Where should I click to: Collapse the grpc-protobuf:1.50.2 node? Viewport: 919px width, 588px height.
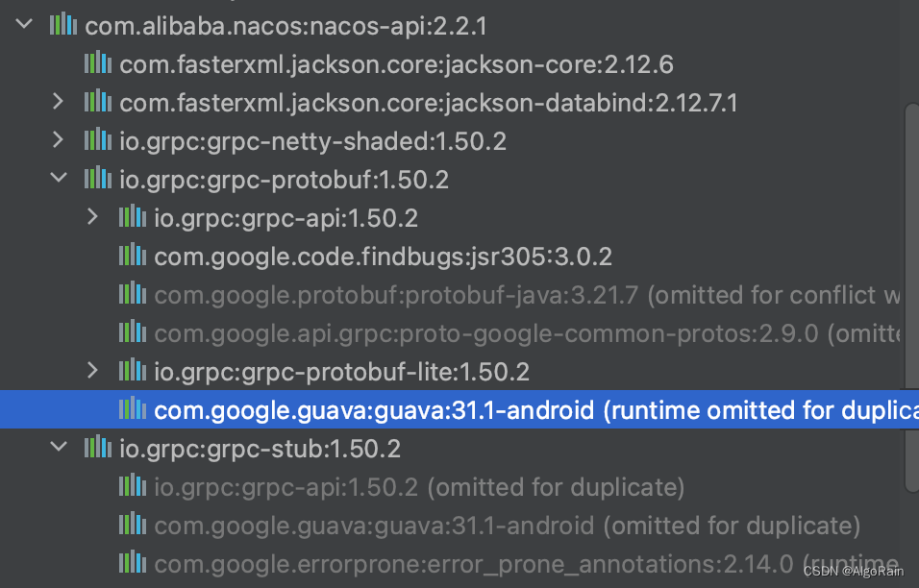(x=57, y=179)
